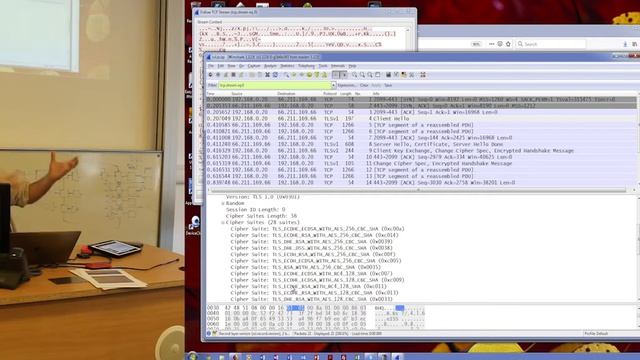Image resolution: width=640 pixels, height=360 pixels.
Task: Select the Client Hello packet row
Action: pos(421,118)
